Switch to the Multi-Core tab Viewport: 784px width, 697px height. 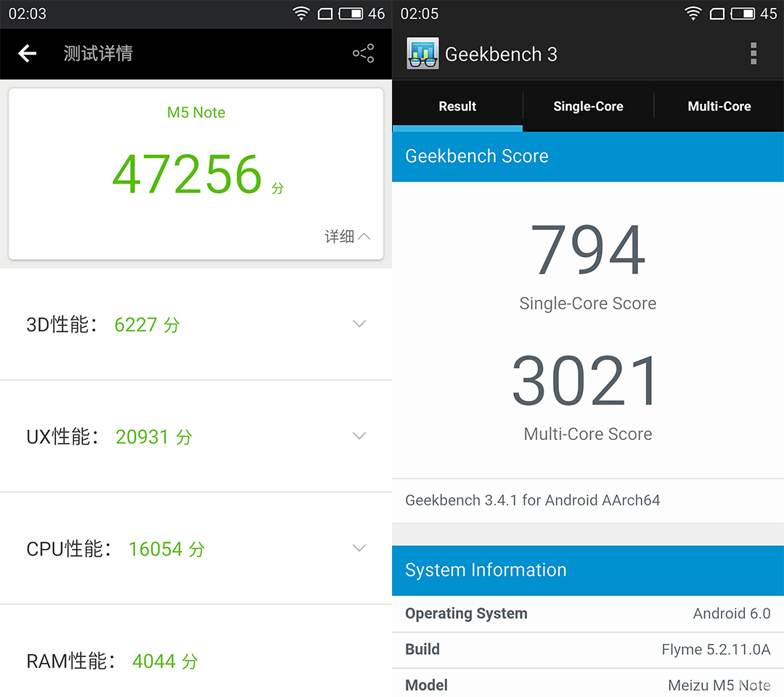point(719,107)
